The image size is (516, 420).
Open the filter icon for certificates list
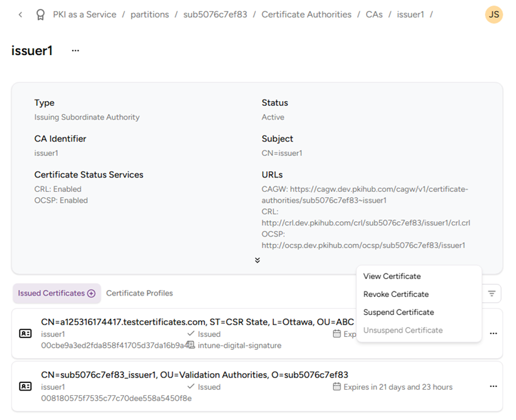tap(491, 294)
